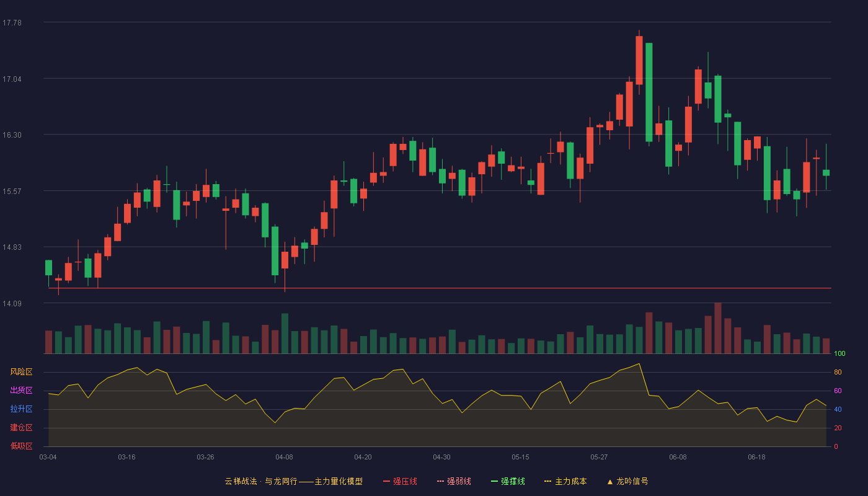Click the blue 40 indicator axis value
868x496 pixels.
(838, 409)
